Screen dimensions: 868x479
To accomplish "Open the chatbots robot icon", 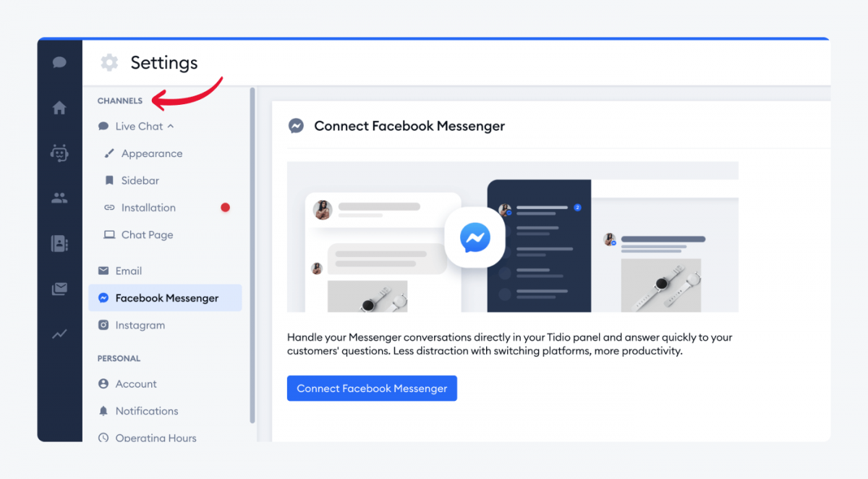I will (59, 153).
